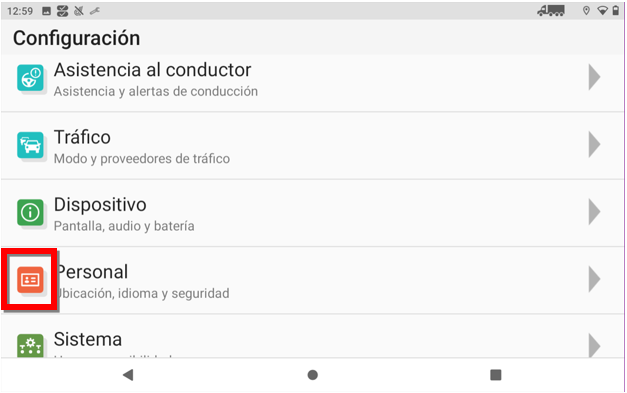The width and height of the screenshot is (627, 393).
Task: Select the Modo y proveedores de tráfico text
Action: (x=142, y=159)
